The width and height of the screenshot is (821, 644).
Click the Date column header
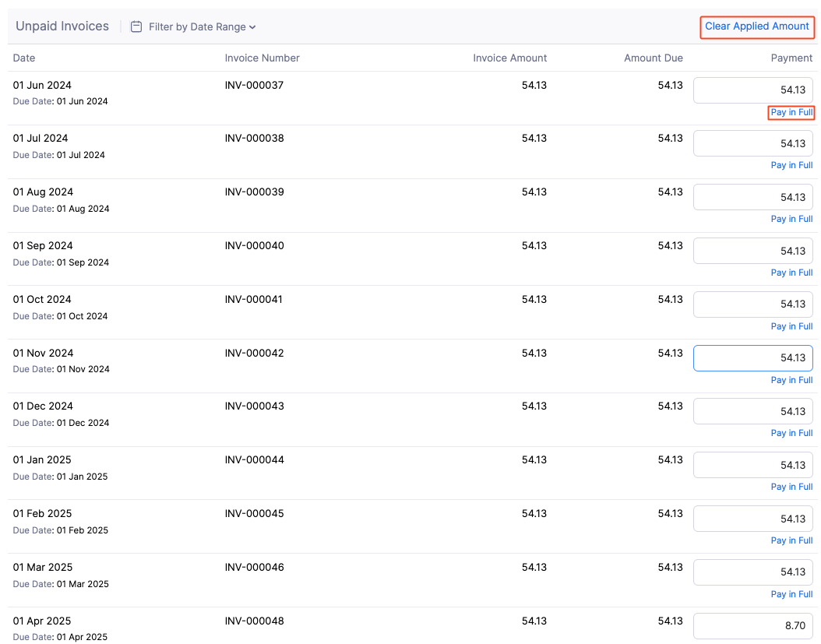(x=23, y=58)
